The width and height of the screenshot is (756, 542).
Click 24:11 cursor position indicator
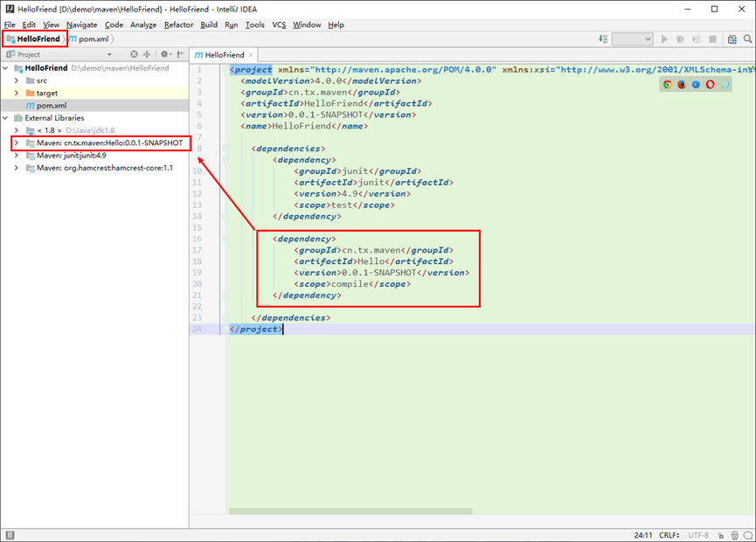(x=643, y=535)
